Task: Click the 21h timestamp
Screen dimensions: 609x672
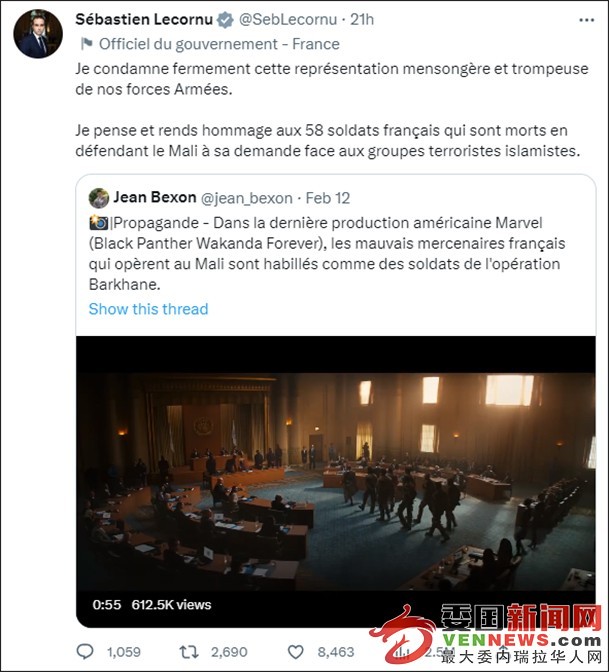Action: tap(362, 19)
